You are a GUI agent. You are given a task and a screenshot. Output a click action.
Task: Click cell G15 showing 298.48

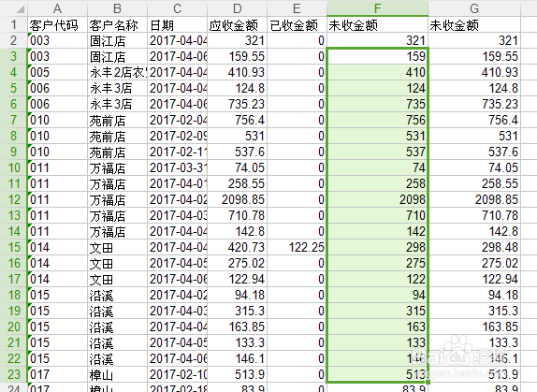pos(474,247)
